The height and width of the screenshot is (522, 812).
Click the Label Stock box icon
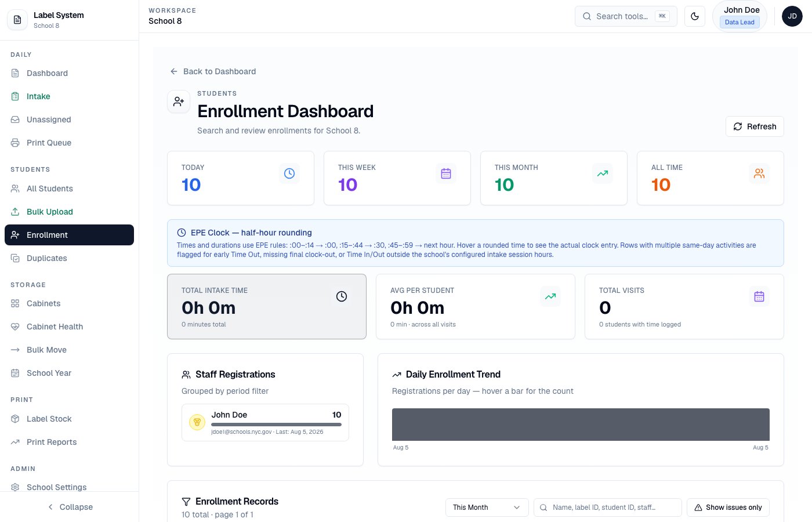click(15, 419)
